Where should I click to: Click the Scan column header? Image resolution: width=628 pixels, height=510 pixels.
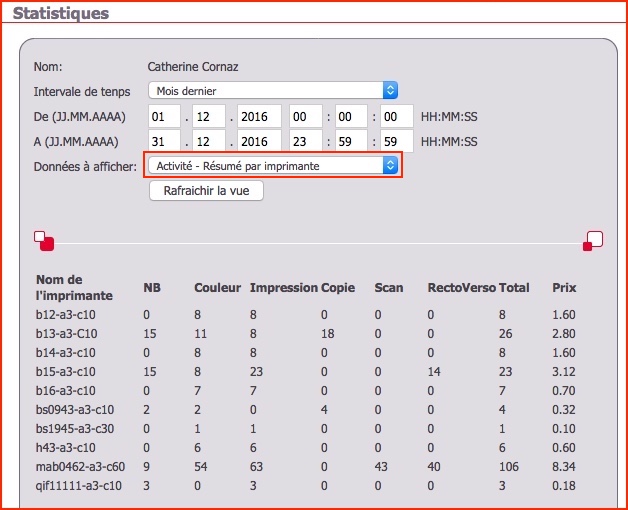click(388, 288)
